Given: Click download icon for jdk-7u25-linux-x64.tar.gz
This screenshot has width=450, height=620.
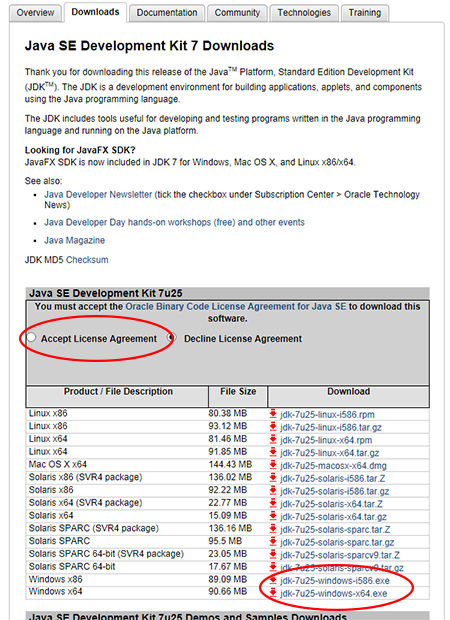Looking at the screenshot, I should click(x=273, y=452).
